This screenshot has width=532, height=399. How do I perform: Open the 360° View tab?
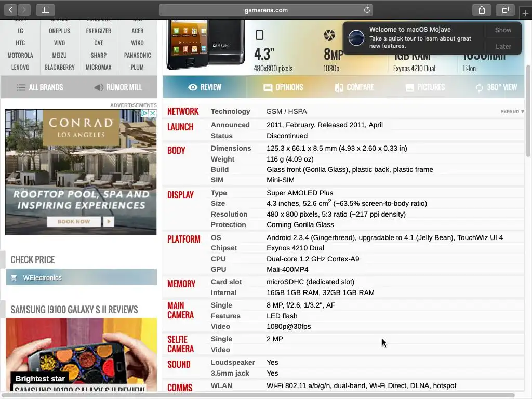click(x=496, y=87)
